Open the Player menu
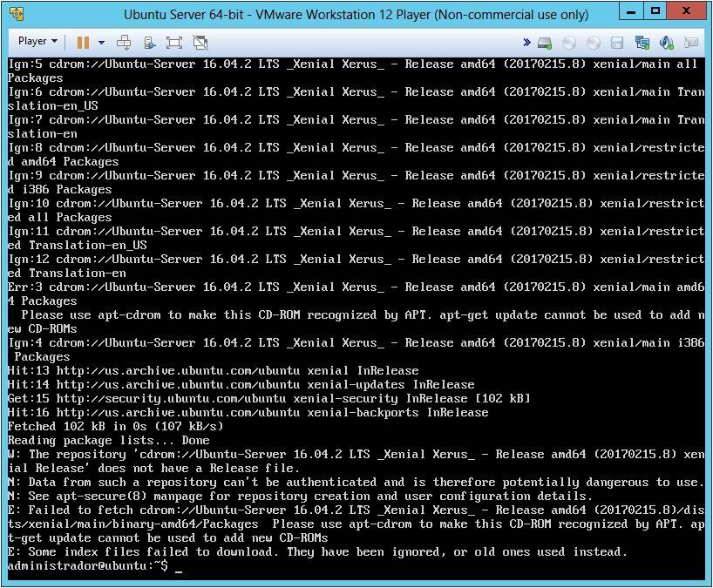This screenshot has height=588, width=713. tap(37, 41)
